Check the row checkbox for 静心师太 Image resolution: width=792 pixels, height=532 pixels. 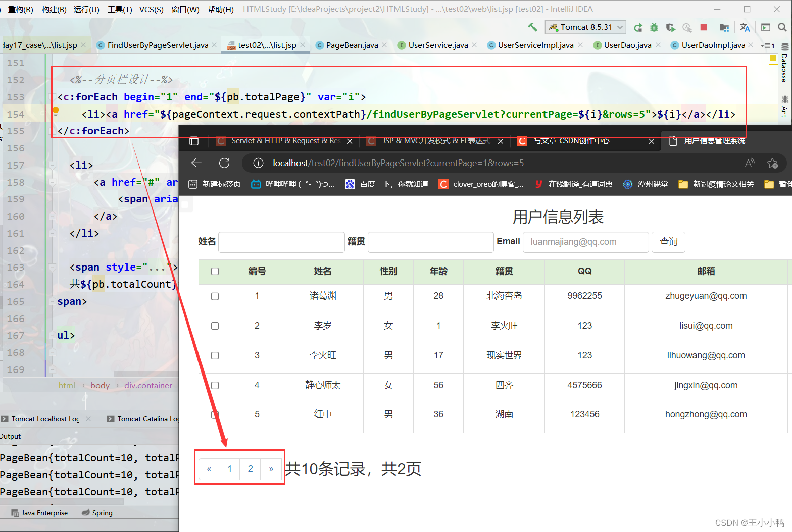tap(215, 386)
